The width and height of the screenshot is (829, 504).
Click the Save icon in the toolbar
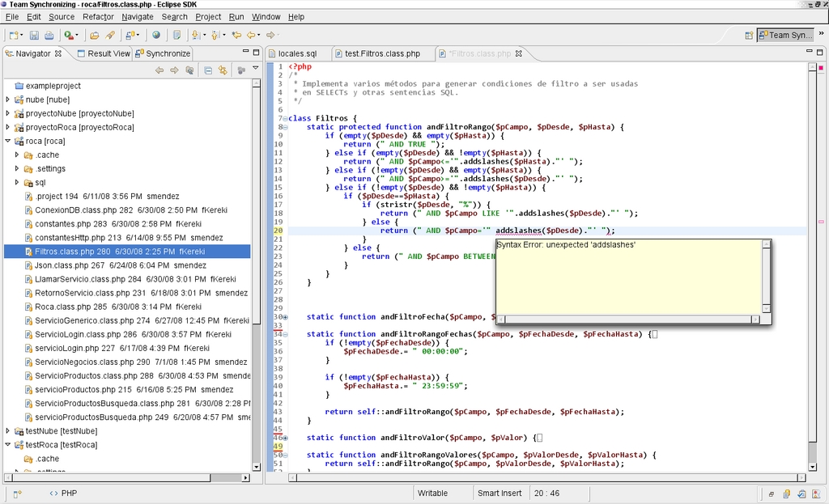pos(34,36)
